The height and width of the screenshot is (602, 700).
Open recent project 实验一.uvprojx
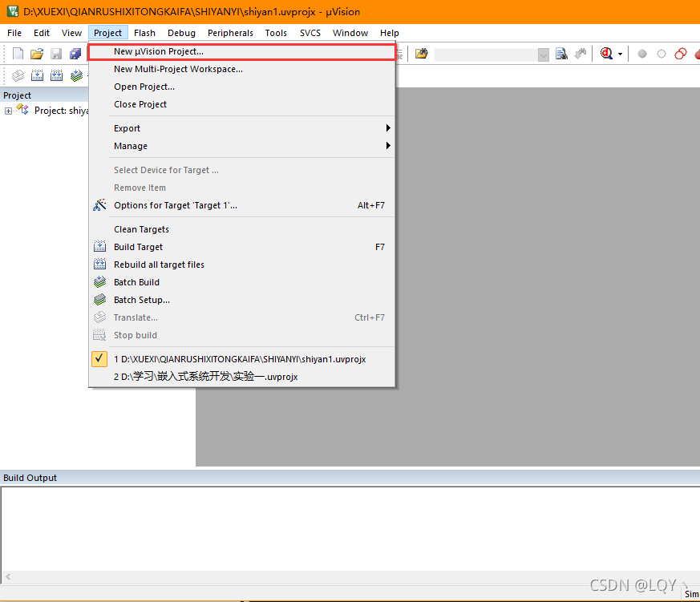242,377
